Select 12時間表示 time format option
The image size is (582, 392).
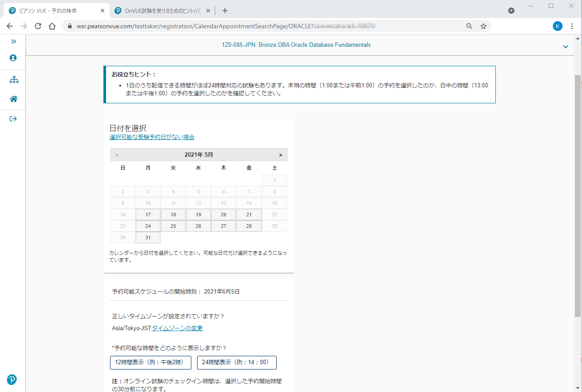pos(150,362)
